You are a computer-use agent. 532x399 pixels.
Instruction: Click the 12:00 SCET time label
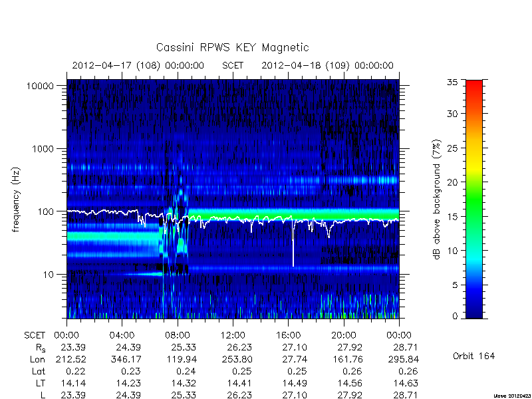232,336
